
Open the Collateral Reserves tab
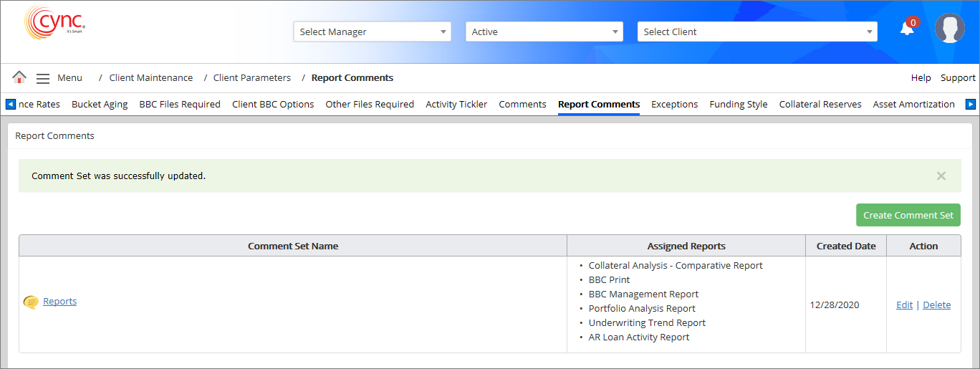(x=820, y=105)
